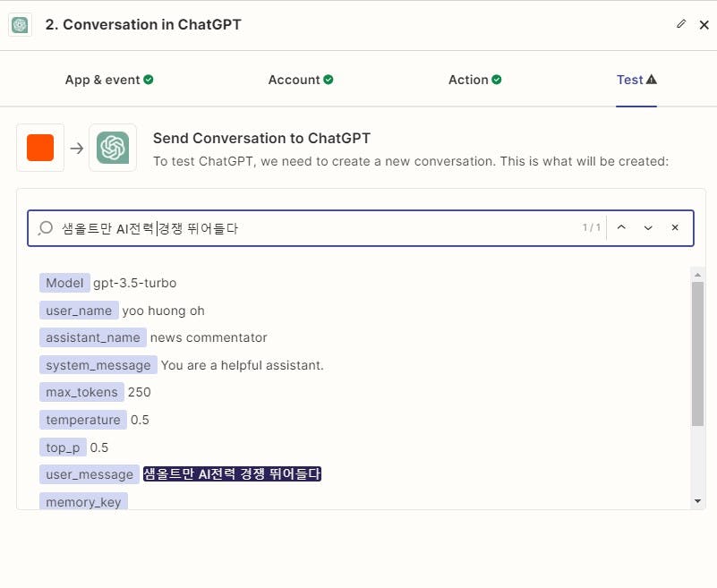Open the App & event tab
Viewport: 717px width, 588px height.
[109, 80]
